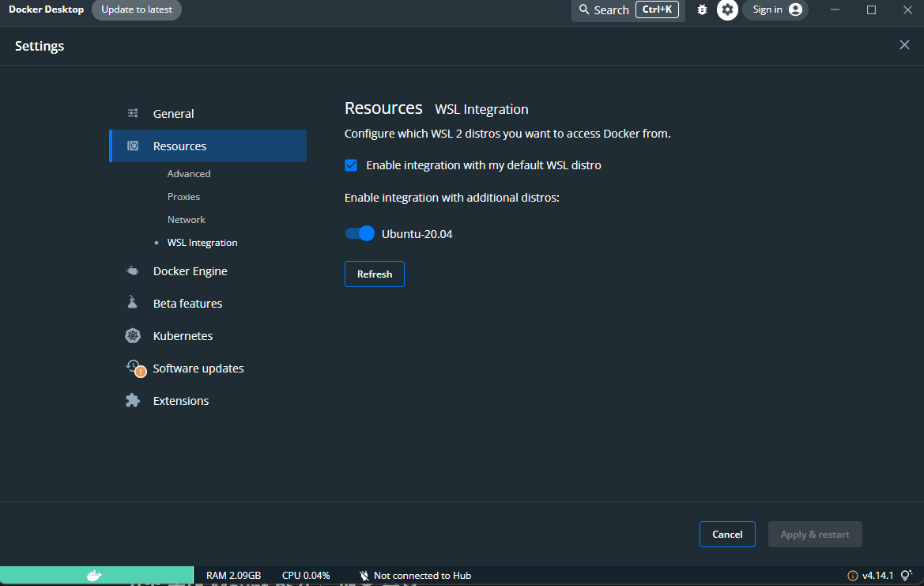Click the CPU 0.04% status text
924x586 pixels.
(306, 576)
